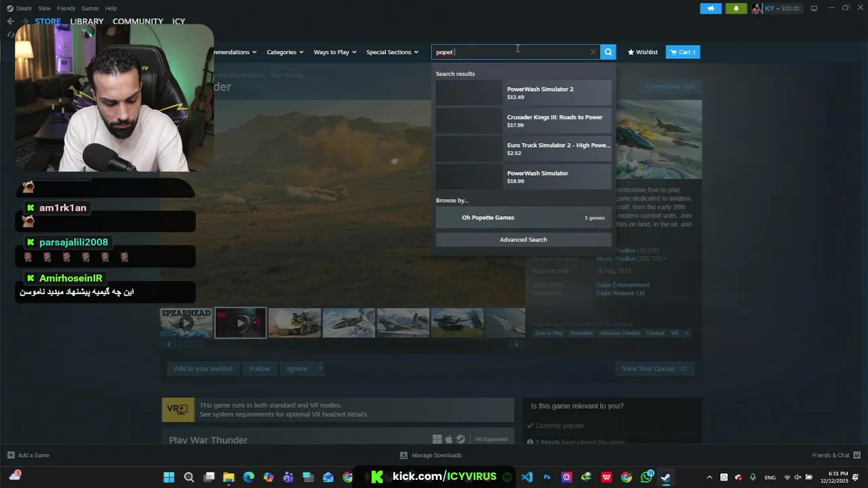This screenshot has height=488, width=868.
Task: Click Add to your wishlist button
Action: coord(203,369)
